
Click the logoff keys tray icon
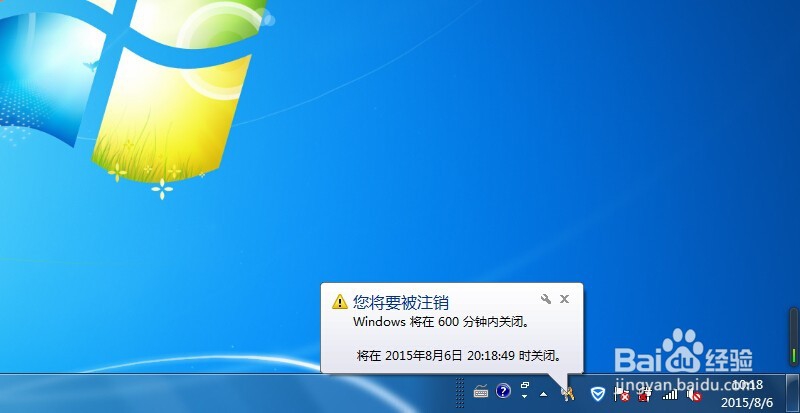pyautogui.click(x=568, y=393)
